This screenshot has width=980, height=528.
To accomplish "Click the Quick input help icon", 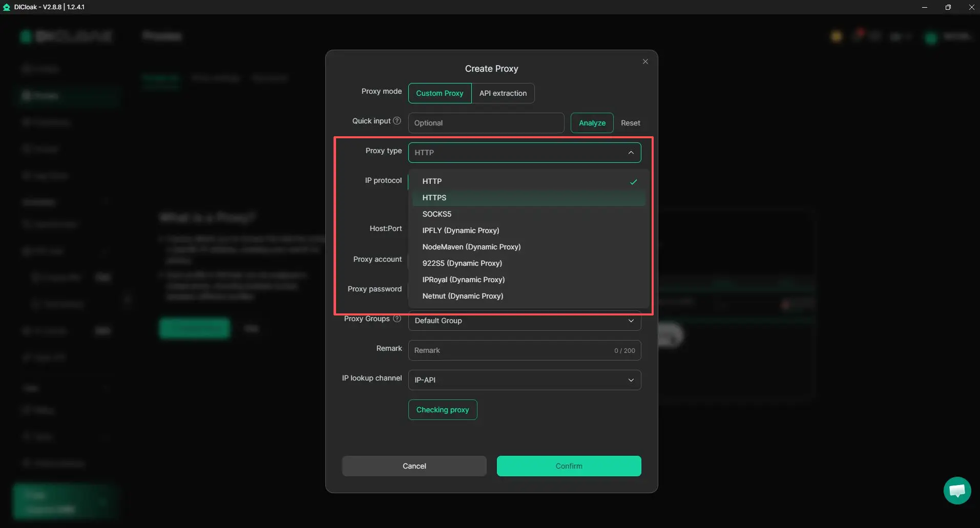I will pyautogui.click(x=397, y=121).
